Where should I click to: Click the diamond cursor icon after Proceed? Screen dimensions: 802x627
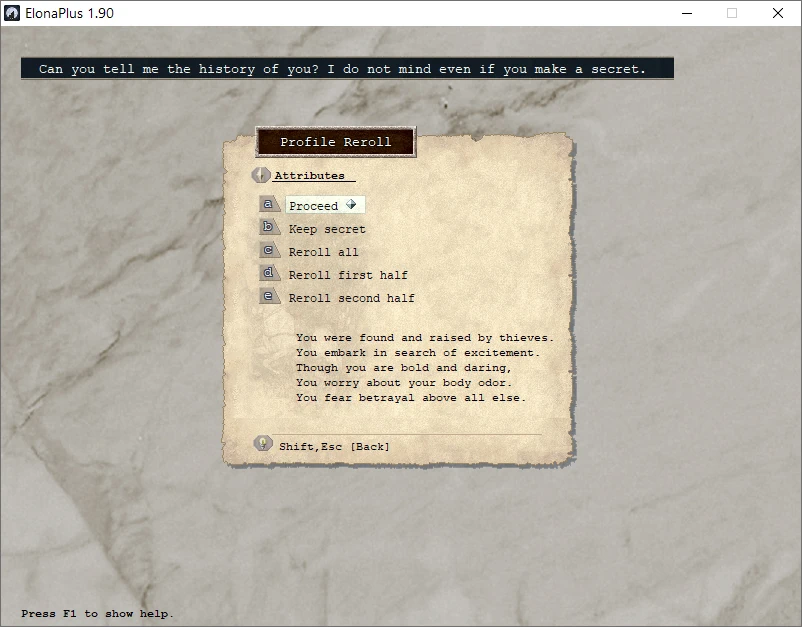point(351,205)
